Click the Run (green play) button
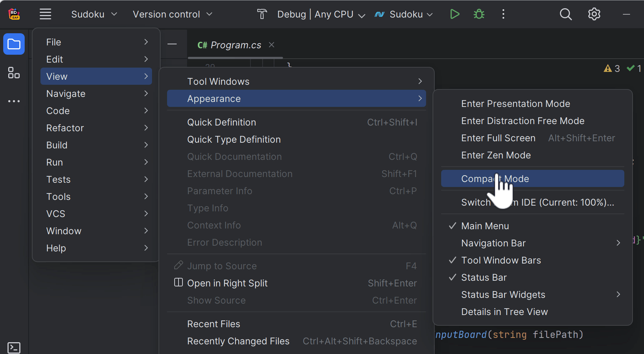 (x=454, y=14)
